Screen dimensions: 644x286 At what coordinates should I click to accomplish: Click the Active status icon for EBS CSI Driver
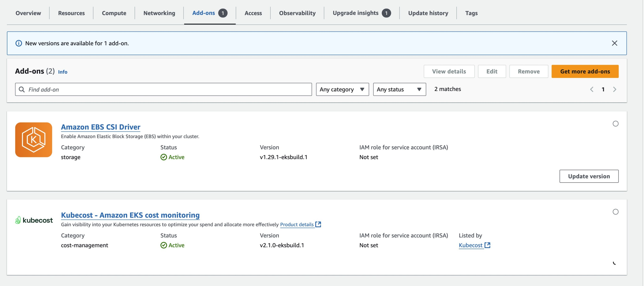164,157
